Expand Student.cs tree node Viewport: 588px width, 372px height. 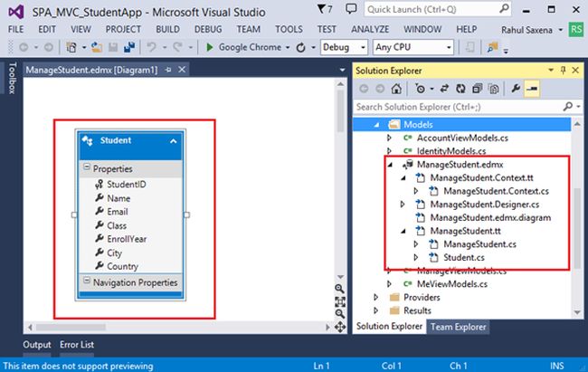[x=416, y=258]
